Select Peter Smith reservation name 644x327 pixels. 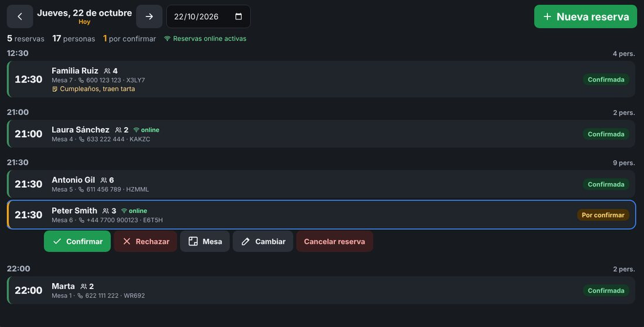(x=74, y=211)
